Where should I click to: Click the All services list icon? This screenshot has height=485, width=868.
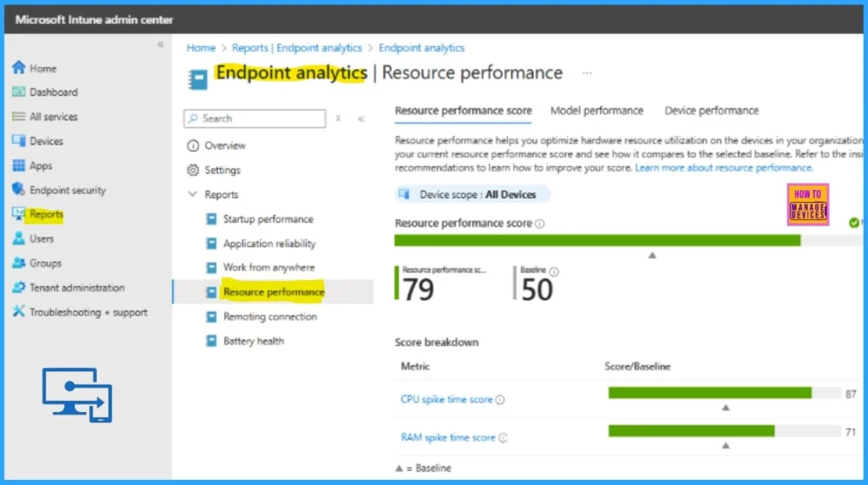pyautogui.click(x=19, y=116)
